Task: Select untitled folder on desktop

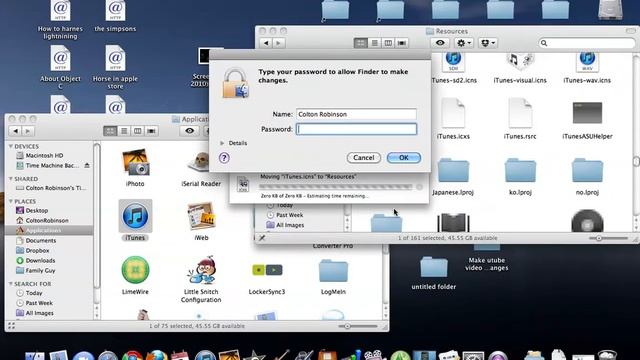Action: [433, 267]
